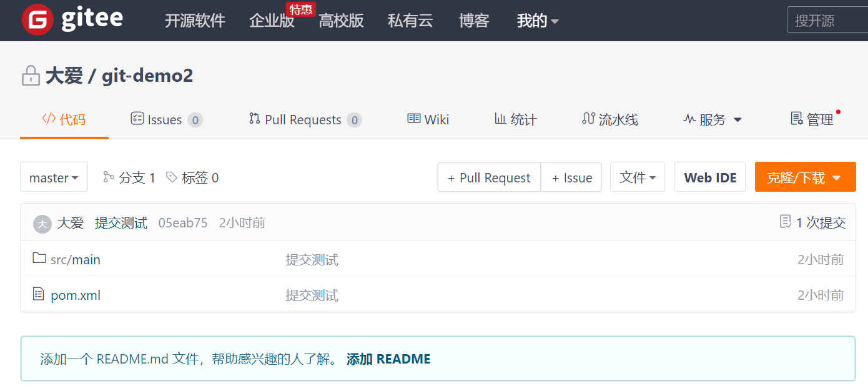868x391 pixels.
Task: Go to the Wiki tab
Action: click(x=428, y=119)
